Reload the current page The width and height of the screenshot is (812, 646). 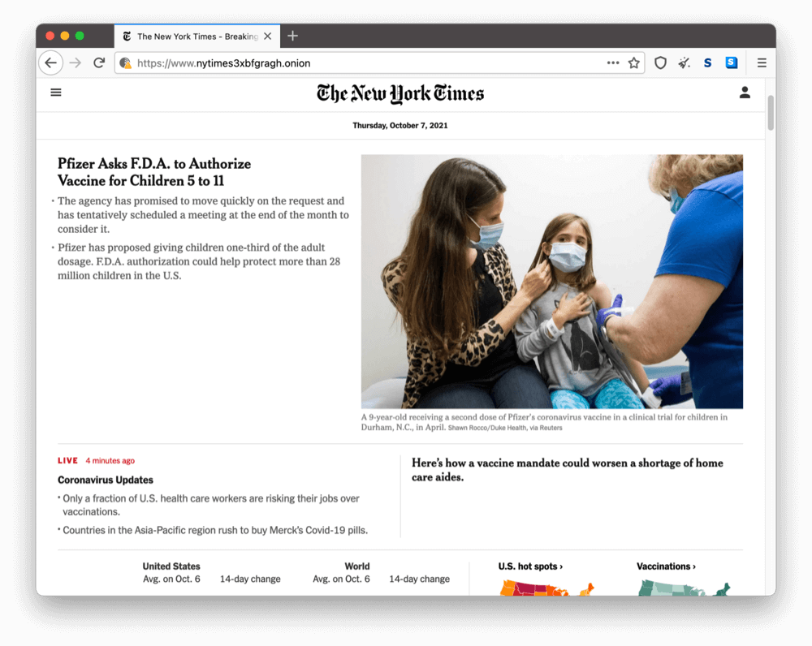[x=99, y=62]
